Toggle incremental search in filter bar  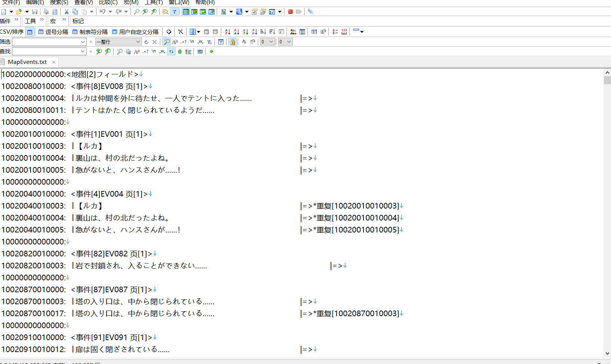click(x=167, y=42)
